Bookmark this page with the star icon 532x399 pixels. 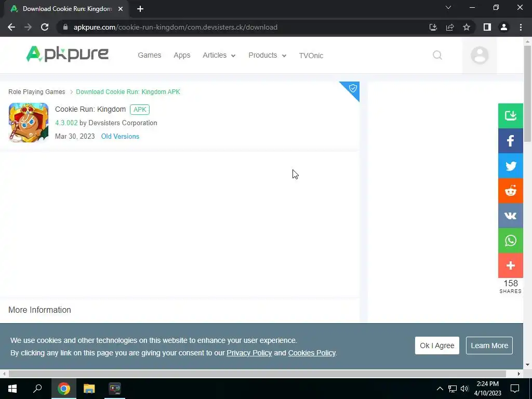[x=467, y=27]
